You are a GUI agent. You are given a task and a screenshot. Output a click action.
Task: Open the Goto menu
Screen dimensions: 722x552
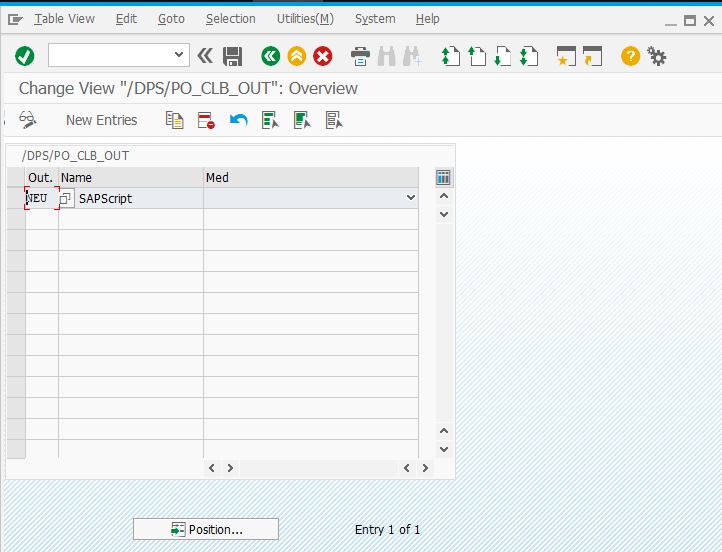171,19
